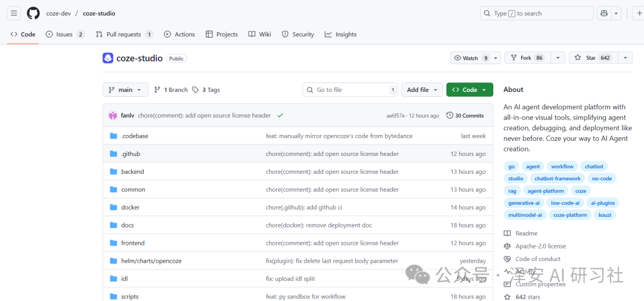
Task: Open the scripts folder
Action: (x=130, y=296)
